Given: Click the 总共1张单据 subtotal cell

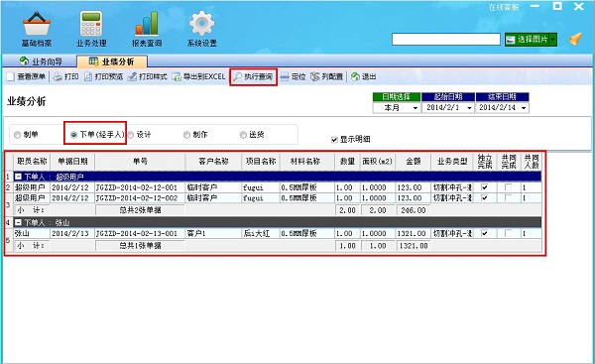Looking at the screenshot, I should pyautogui.click(x=140, y=246).
